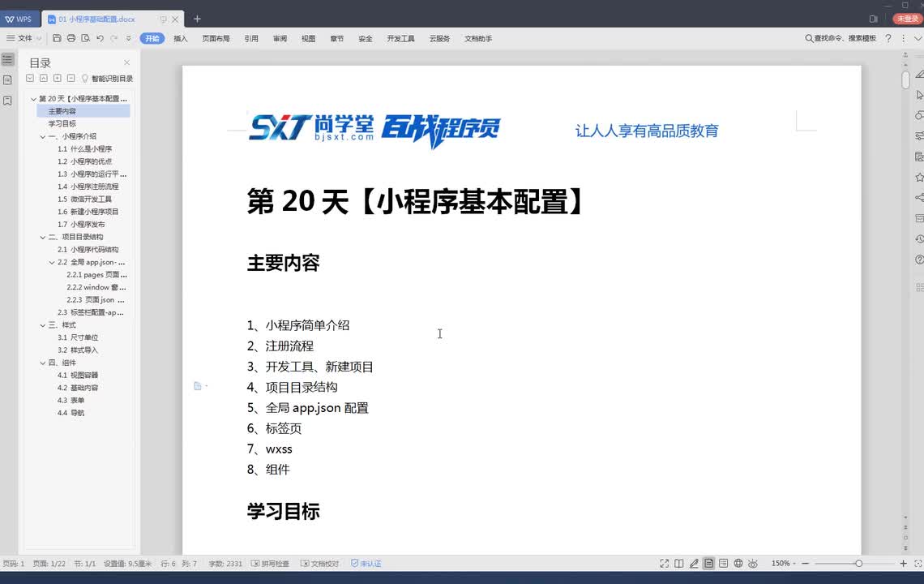
Task: Open Print Preview from quick toolbar
Action: pos(85,38)
